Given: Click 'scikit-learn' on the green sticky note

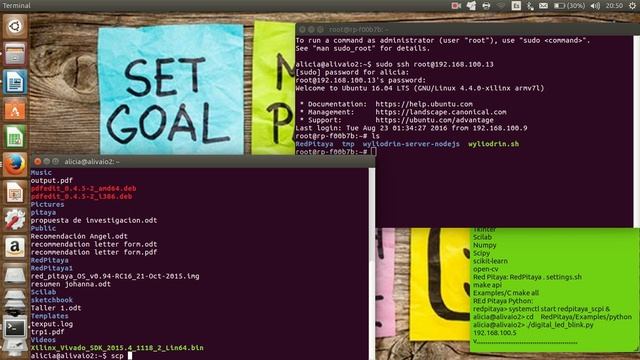Looking at the screenshot, I should tap(490, 261).
